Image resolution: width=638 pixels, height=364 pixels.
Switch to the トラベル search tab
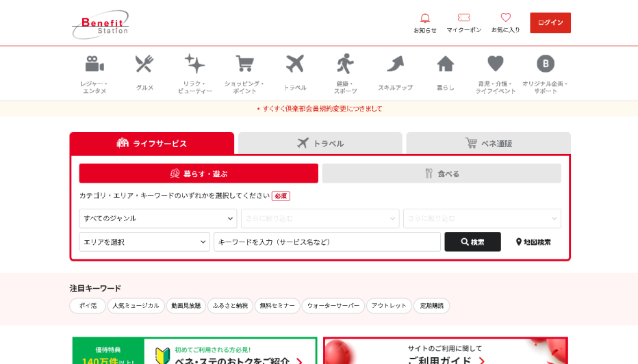click(x=320, y=143)
